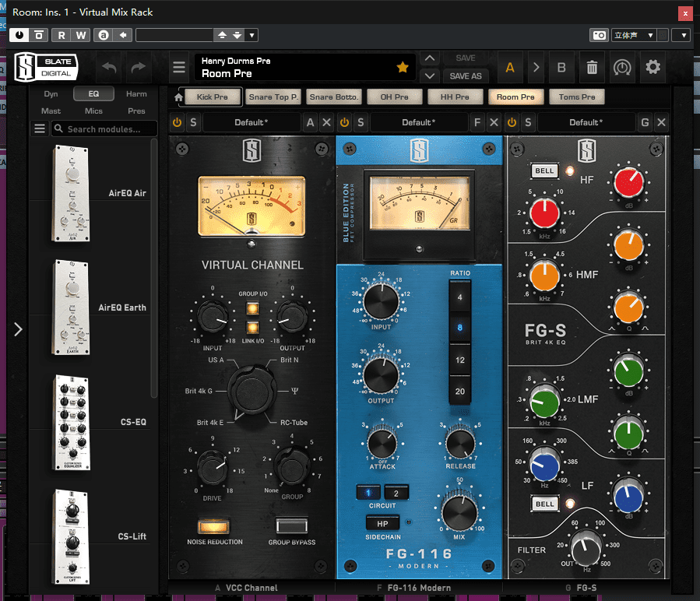The height and width of the screenshot is (601, 700).
Task: Click the SAVE AS button
Action: point(465,76)
